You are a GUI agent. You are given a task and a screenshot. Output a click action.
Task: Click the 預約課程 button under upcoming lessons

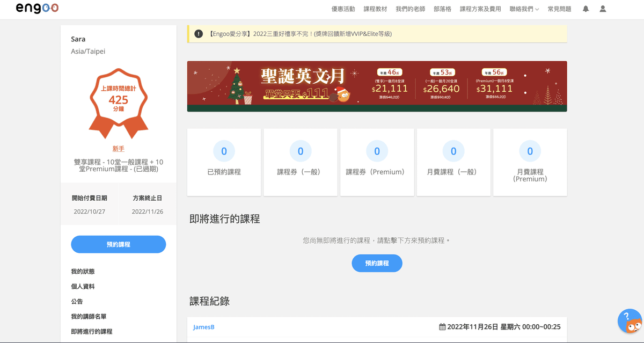click(377, 263)
